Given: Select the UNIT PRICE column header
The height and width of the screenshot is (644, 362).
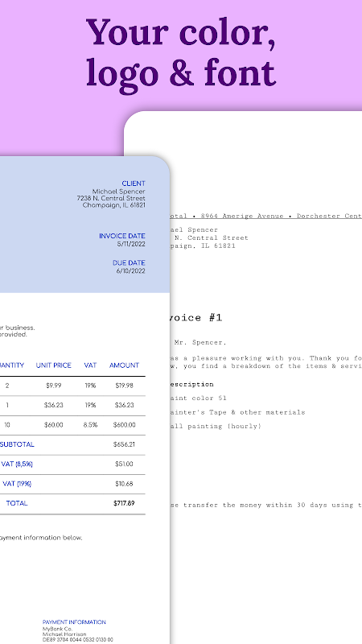Looking at the screenshot, I should (53, 365).
